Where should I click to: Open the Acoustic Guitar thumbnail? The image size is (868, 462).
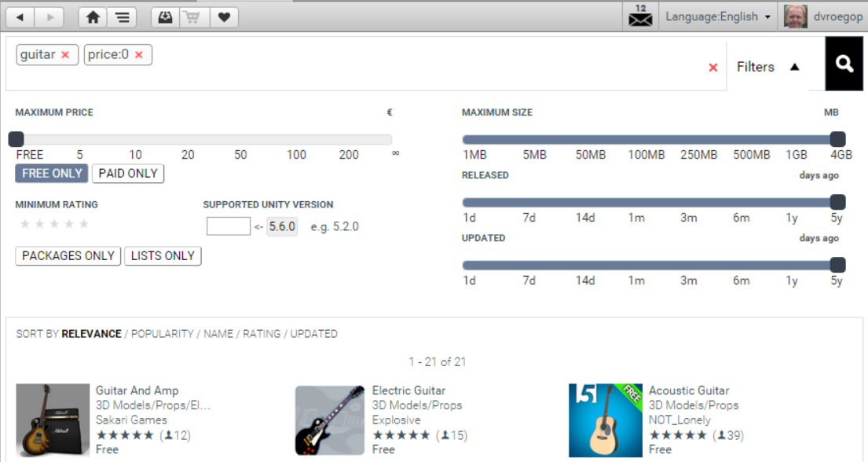coord(606,420)
